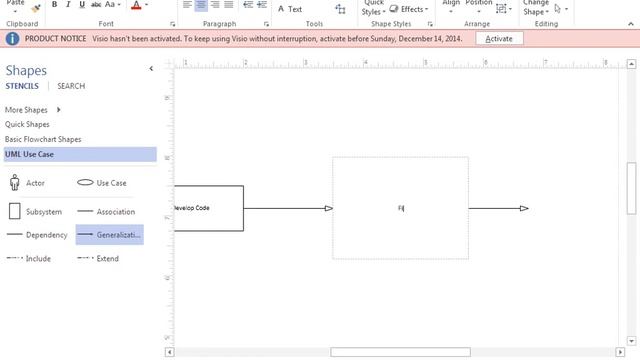Open the Paste dropdown arrow

(15, 11)
